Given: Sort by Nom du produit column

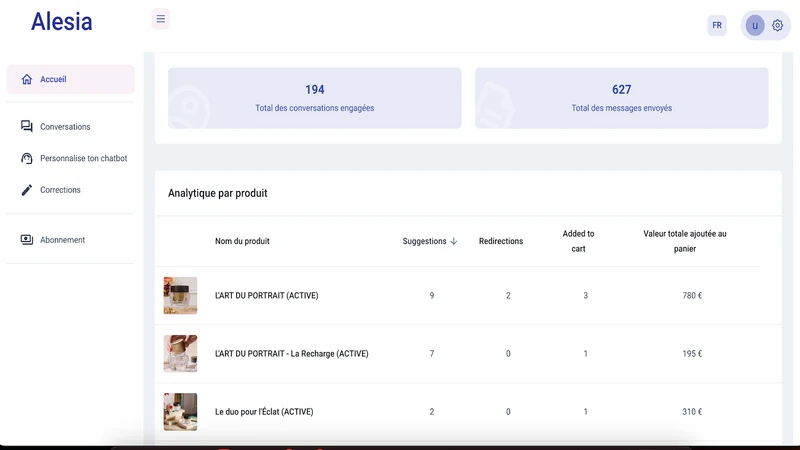Looking at the screenshot, I should (x=242, y=241).
